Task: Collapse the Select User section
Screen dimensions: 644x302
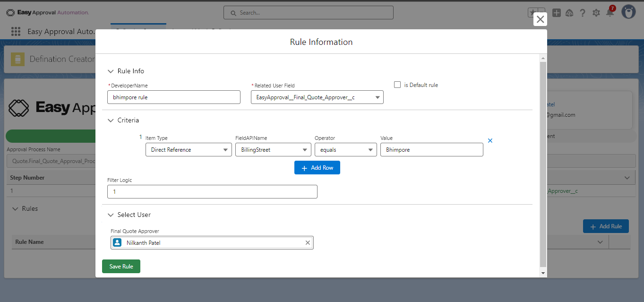Action: [x=111, y=215]
